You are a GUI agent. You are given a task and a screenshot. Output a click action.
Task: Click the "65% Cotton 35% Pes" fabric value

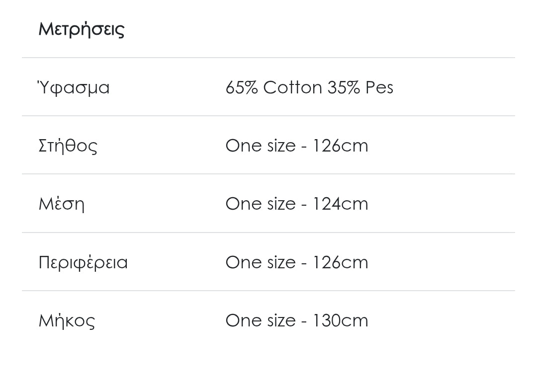pyautogui.click(x=309, y=87)
